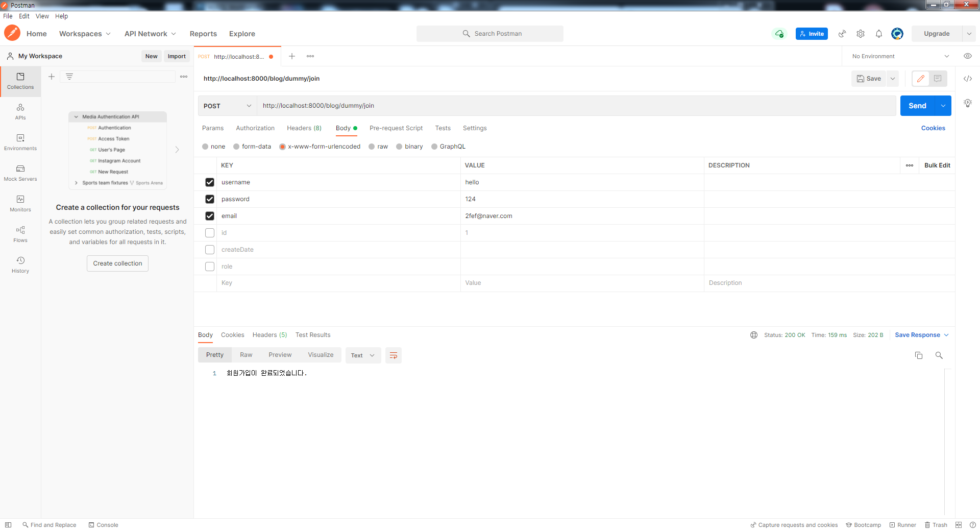Click the Cookies link
The height and width of the screenshot is (531, 980).
click(x=933, y=128)
